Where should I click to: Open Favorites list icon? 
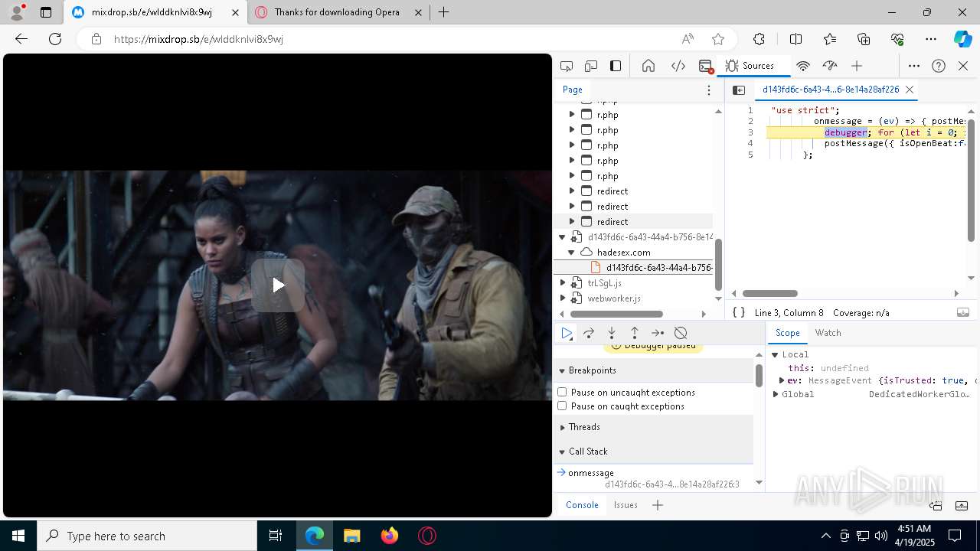click(x=830, y=39)
